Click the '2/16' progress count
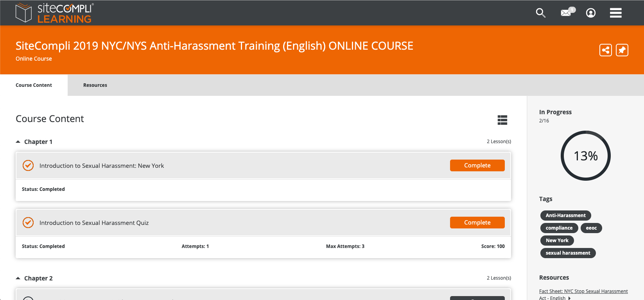This screenshot has height=300, width=644. [x=544, y=121]
